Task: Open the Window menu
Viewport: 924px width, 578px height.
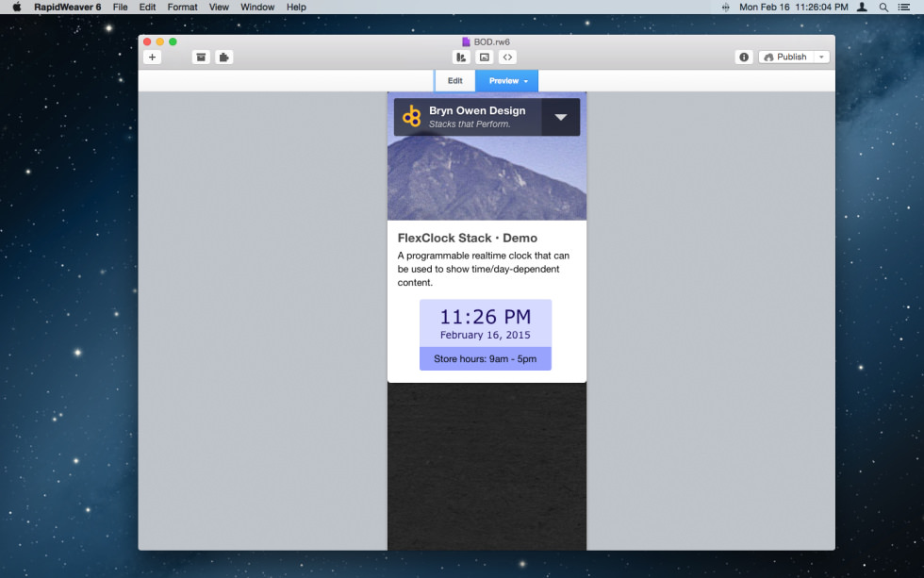Action: tap(257, 7)
